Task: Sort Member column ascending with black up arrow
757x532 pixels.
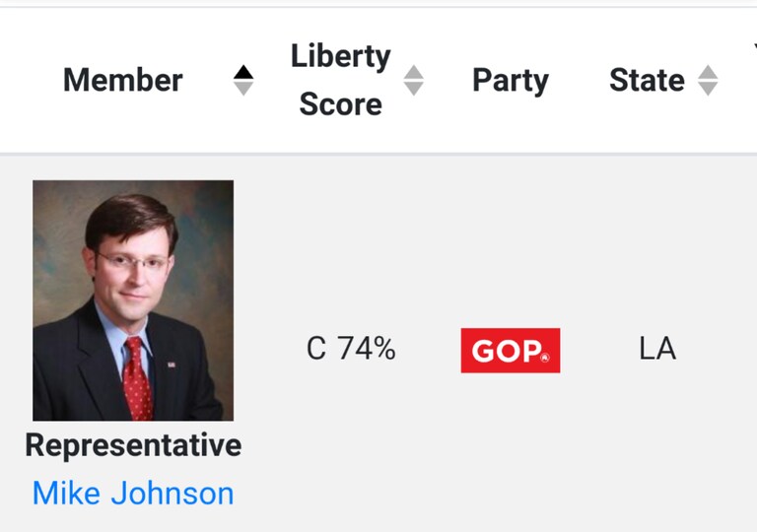Action: click(x=243, y=72)
